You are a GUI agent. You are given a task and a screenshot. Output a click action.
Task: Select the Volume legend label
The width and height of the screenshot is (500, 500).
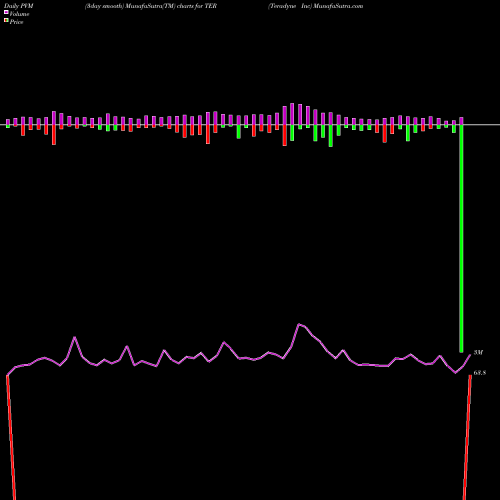click(x=19, y=14)
